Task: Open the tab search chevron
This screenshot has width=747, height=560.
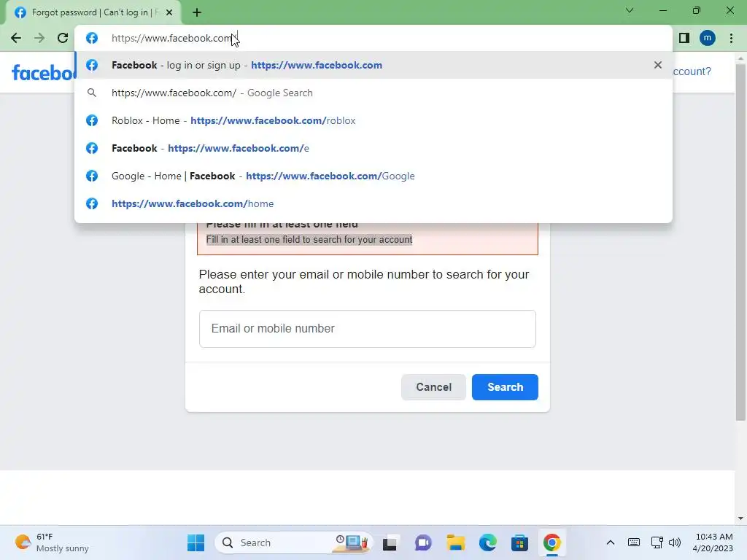Action: click(x=630, y=10)
